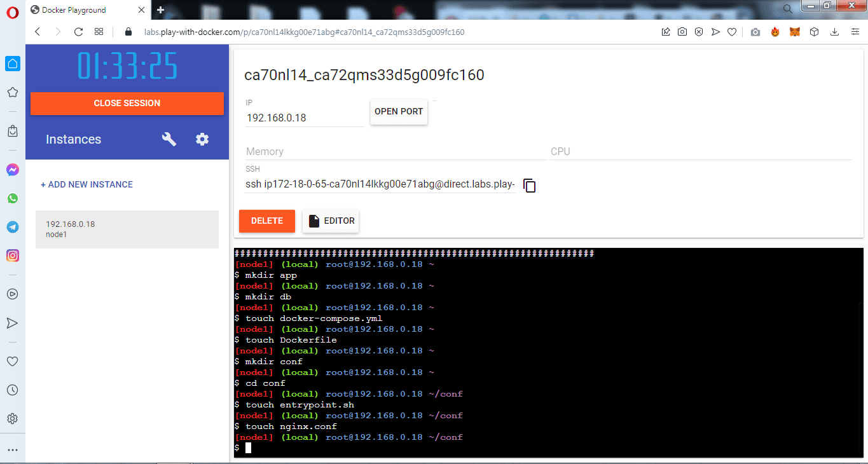
Task: Focus the terminal prompt cursor
Action: pyautogui.click(x=248, y=448)
